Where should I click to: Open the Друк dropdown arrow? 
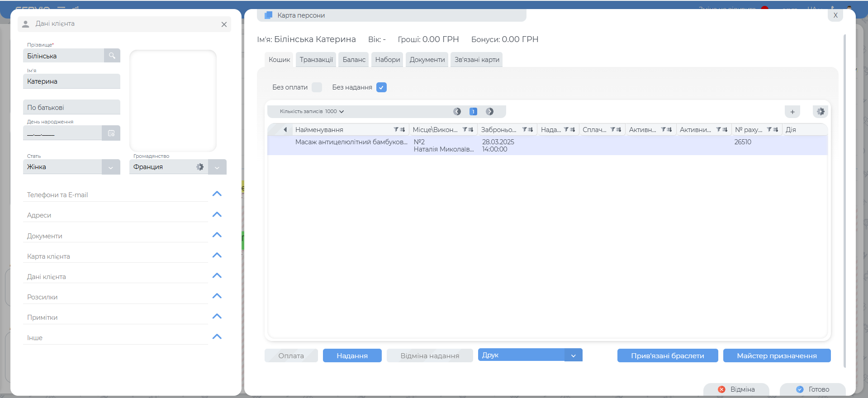573,355
